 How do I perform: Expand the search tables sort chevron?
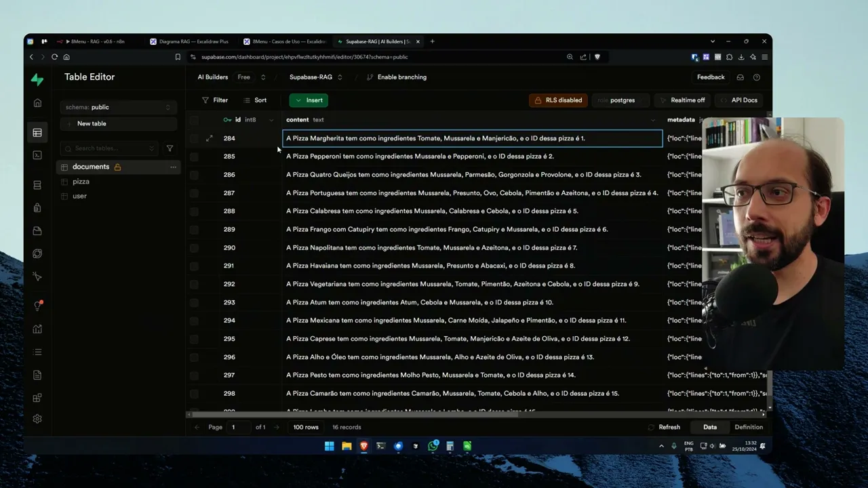[151, 148]
